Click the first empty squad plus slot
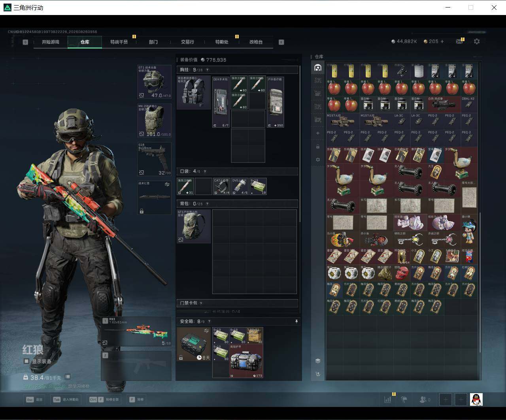 pos(446,399)
